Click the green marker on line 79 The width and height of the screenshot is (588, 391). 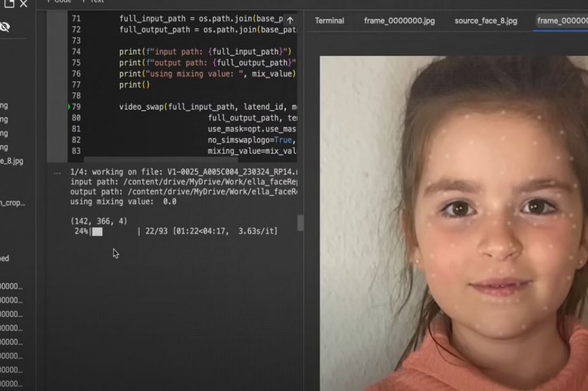coord(69,107)
